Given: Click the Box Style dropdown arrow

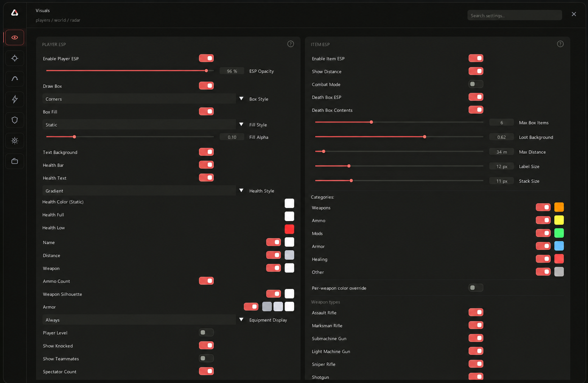Looking at the screenshot, I should pyautogui.click(x=241, y=99).
